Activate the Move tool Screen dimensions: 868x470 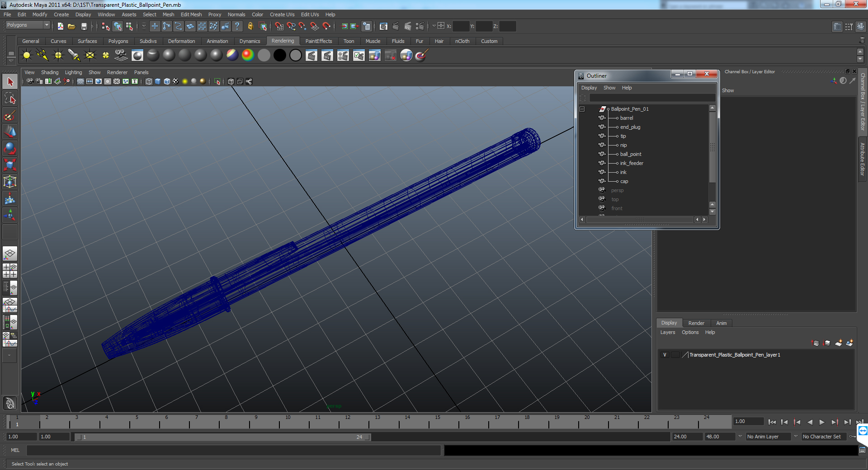pyautogui.click(x=10, y=132)
